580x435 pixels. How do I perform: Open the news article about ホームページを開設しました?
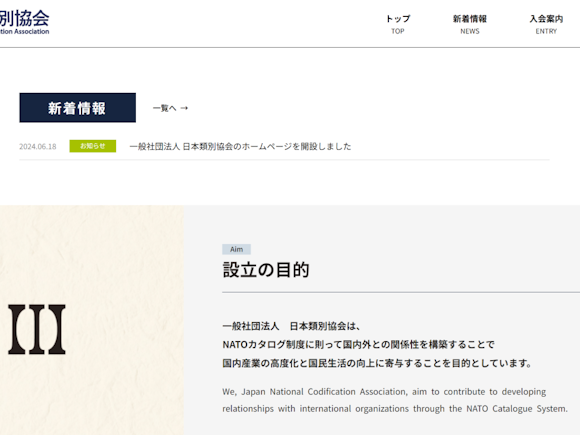[x=240, y=146]
